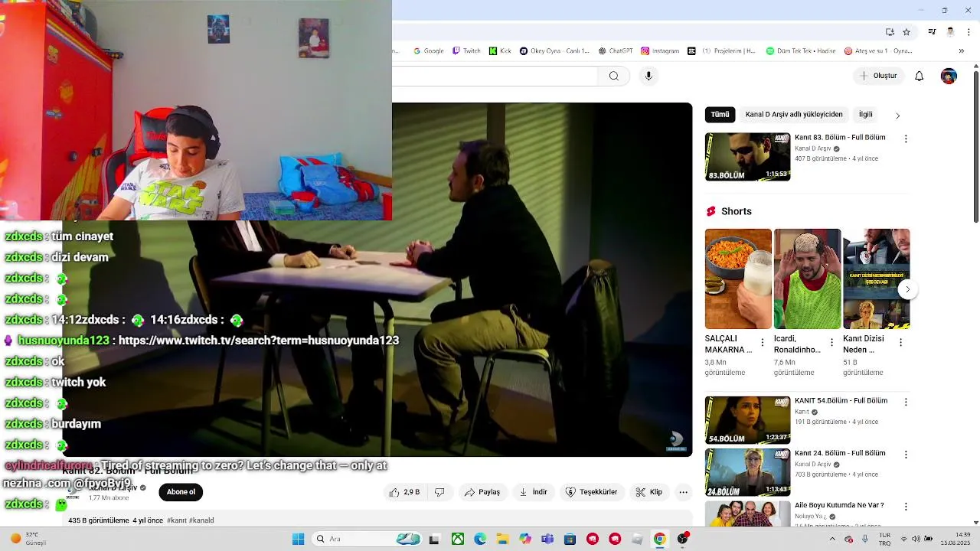Open options for SALÇALI MAKARNA short
The image size is (980, 551).
tap(762, 343)
